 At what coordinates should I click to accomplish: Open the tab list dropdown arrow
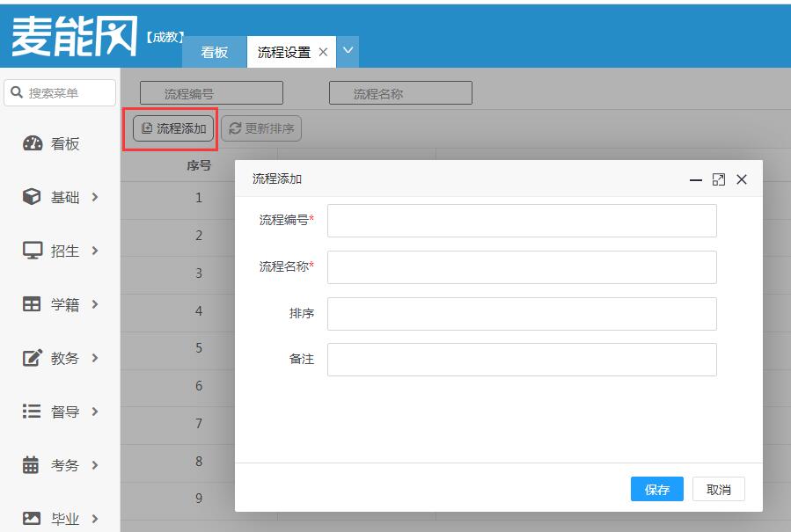[348, 52]
